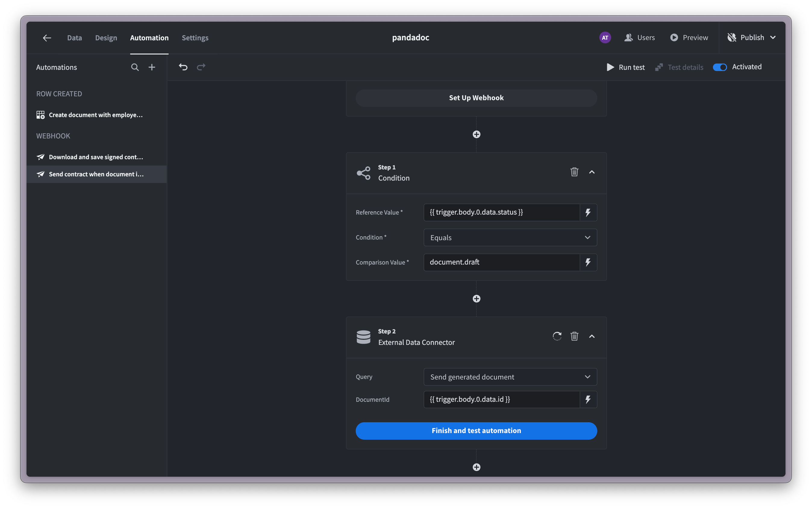Go back with the left arrow
The image size is (812, 508).
[47, 38]
